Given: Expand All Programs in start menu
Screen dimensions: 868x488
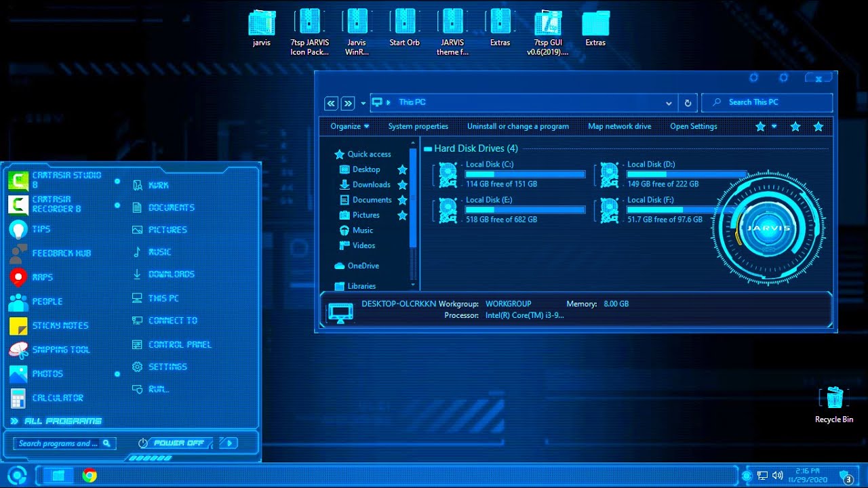Looking at the screenshot, I should pyautogui.click(x=56, y=421).
